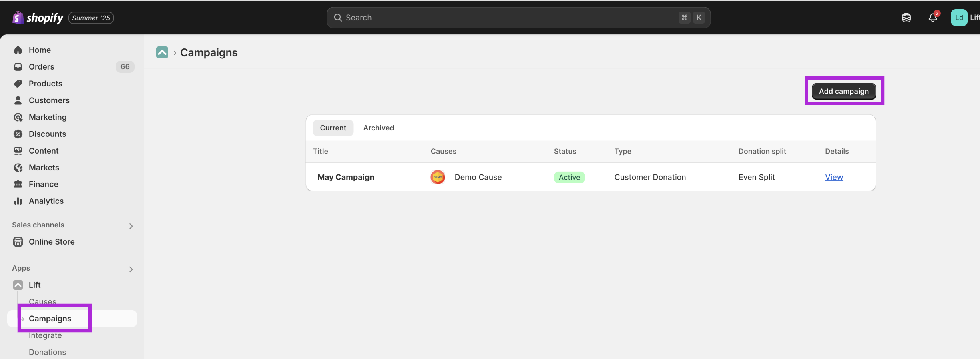Viewport: 980px width, 359px height.
Task: Open the Sidekick assistant icon
Action: (x=906, y=18)
